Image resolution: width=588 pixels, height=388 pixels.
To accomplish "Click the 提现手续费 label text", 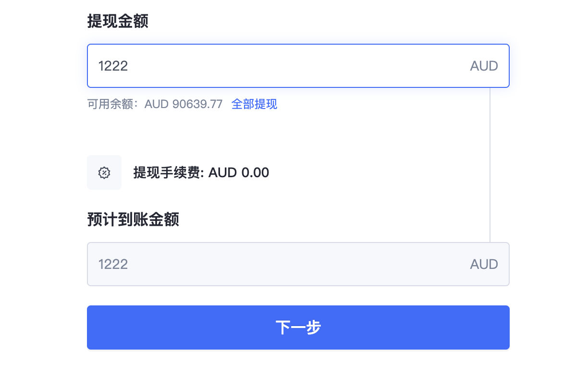I will [x=167, y=172].
